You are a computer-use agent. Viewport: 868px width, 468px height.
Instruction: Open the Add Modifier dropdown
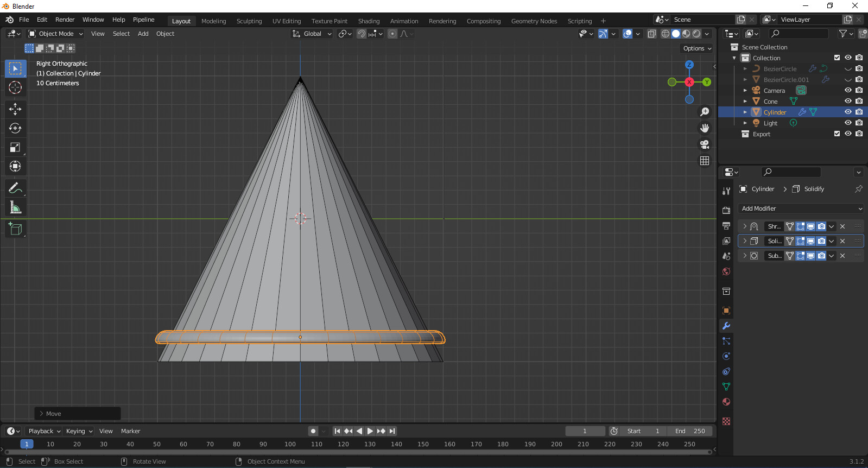point(801,208)
